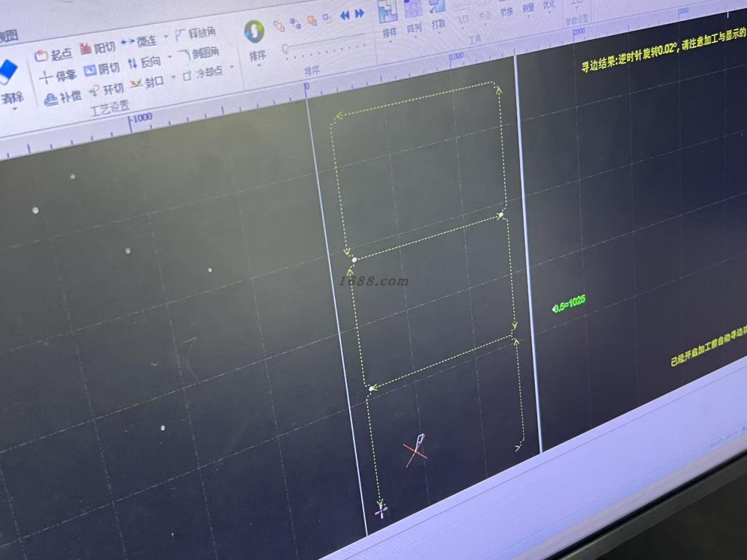747x560 pixels.
Task: Click 反向 to reverse direction
Action: click(144, 63)
